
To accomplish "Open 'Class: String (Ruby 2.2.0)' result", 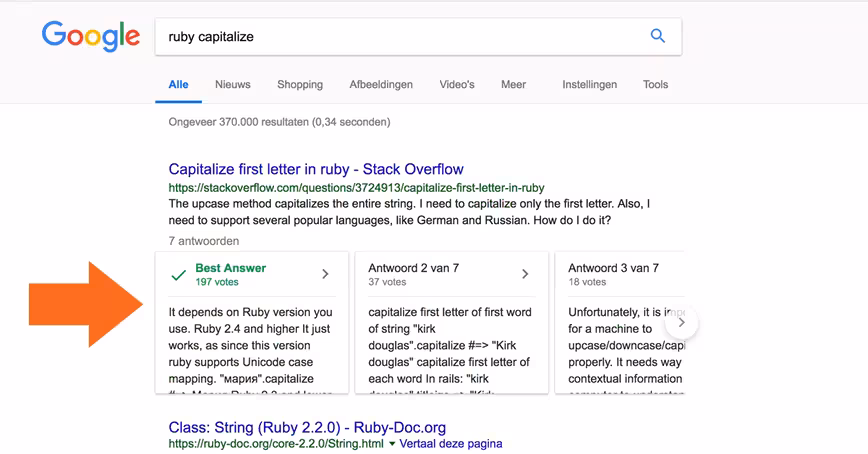I will pyautogui.click(x=307, y=427).
